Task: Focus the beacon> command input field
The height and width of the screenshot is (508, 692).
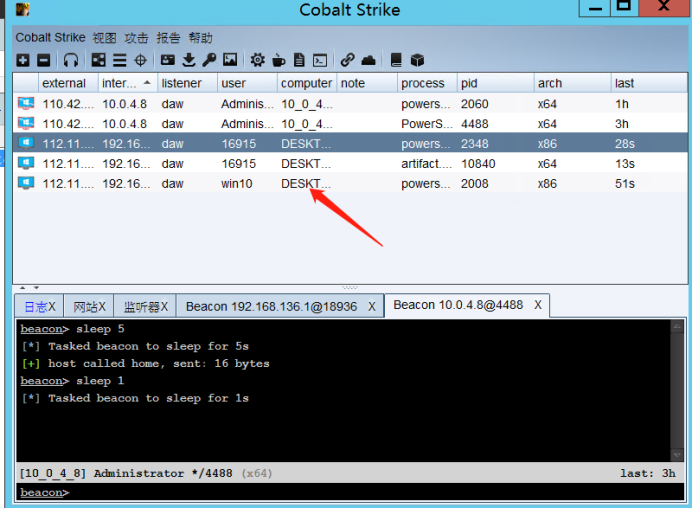Action: [350, 492]
